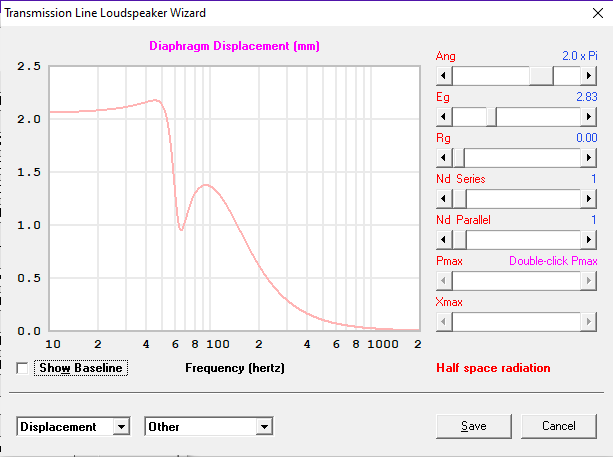Click the Ang slider thumb

point(541,76)
